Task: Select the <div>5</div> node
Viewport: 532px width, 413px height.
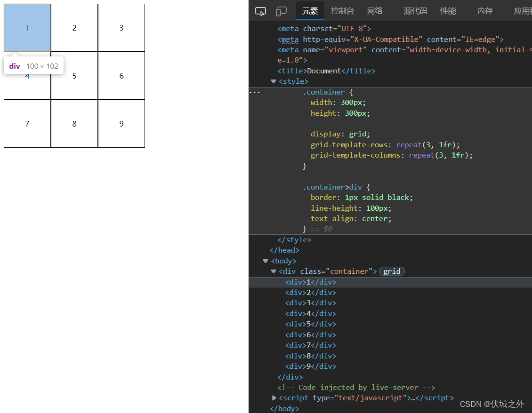Action: 310,324
